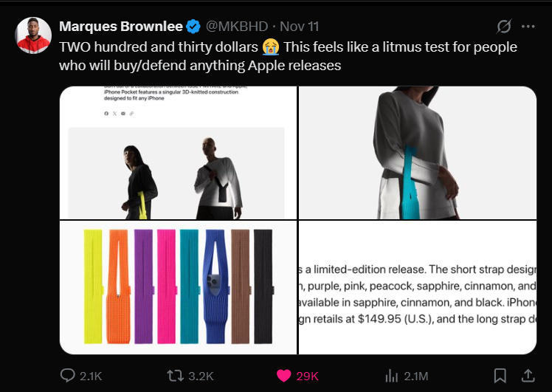Open Marques Brownlee's profile picture
The width and height of the screenshot is (552, 392).
click(x=33, y=35)
